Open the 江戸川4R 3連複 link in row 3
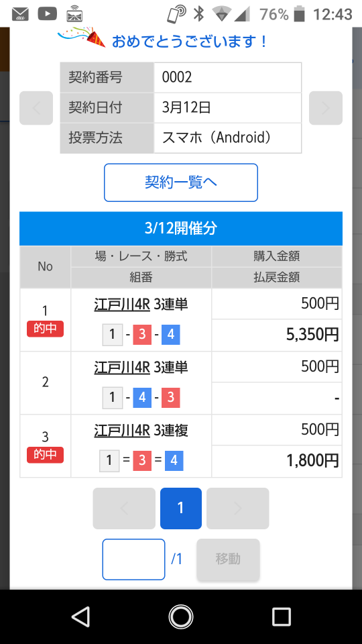This screenshot has height=644, width=362. (141, 430)
